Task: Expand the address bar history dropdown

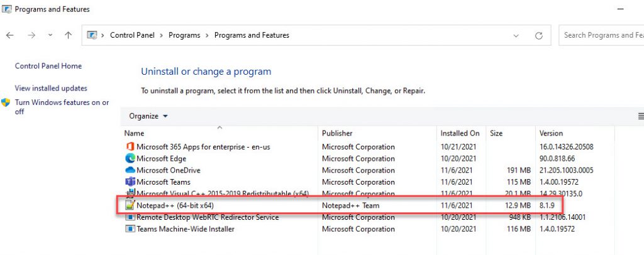Action: (516, 36)
